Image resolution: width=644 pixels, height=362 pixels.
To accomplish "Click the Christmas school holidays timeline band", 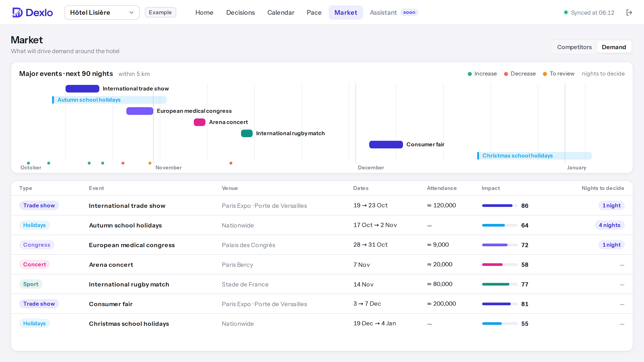I will click(x=534, y=156).
